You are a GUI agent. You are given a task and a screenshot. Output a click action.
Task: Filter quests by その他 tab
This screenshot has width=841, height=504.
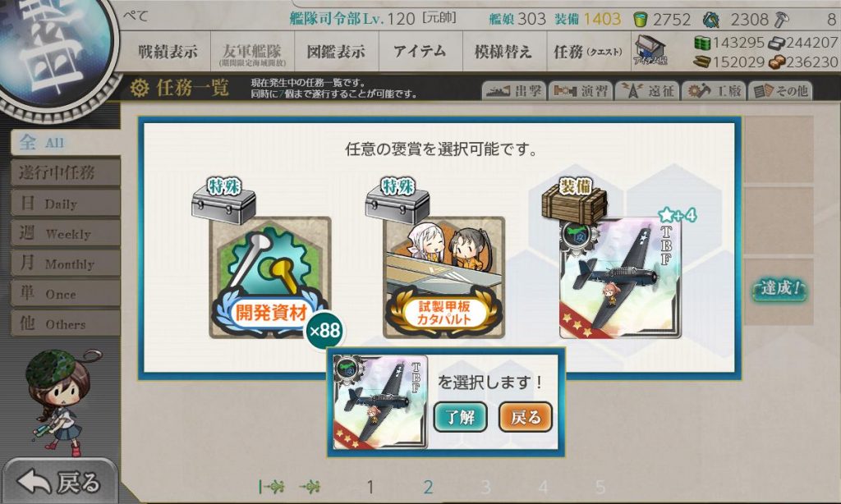(780, 91)
